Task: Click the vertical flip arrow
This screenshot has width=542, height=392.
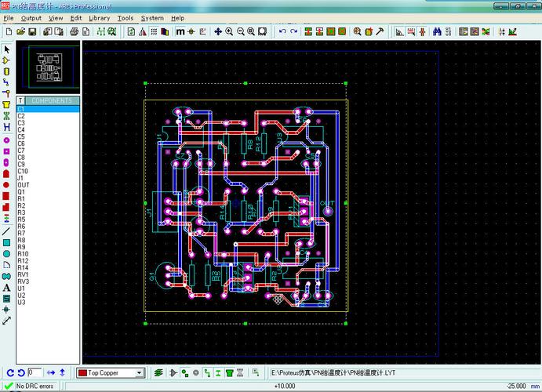Action: (62, 372)
